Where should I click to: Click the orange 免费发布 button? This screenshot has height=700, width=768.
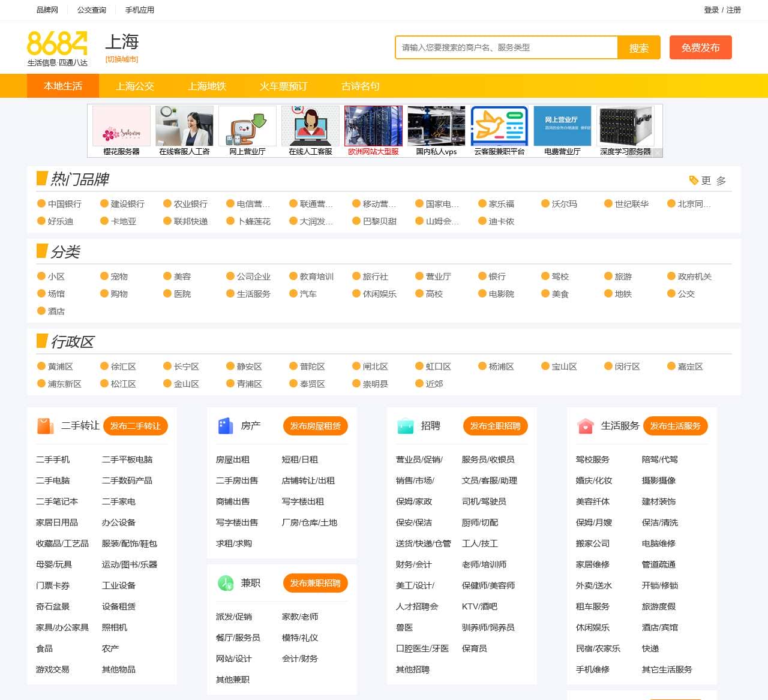[701, 47]
